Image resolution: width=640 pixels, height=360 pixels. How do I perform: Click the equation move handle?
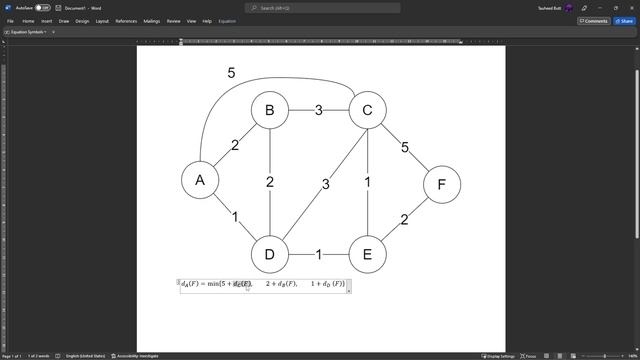tap(178, 282)
